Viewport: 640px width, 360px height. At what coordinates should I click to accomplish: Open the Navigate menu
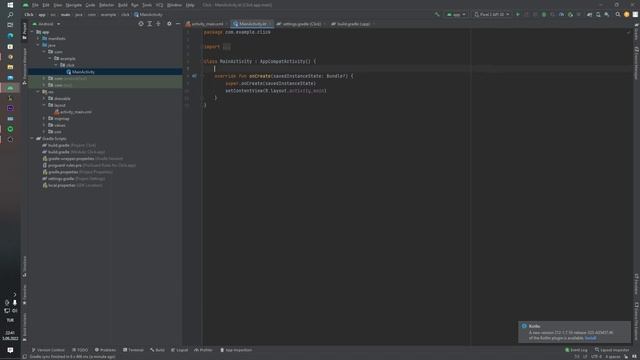click(74, 5)
